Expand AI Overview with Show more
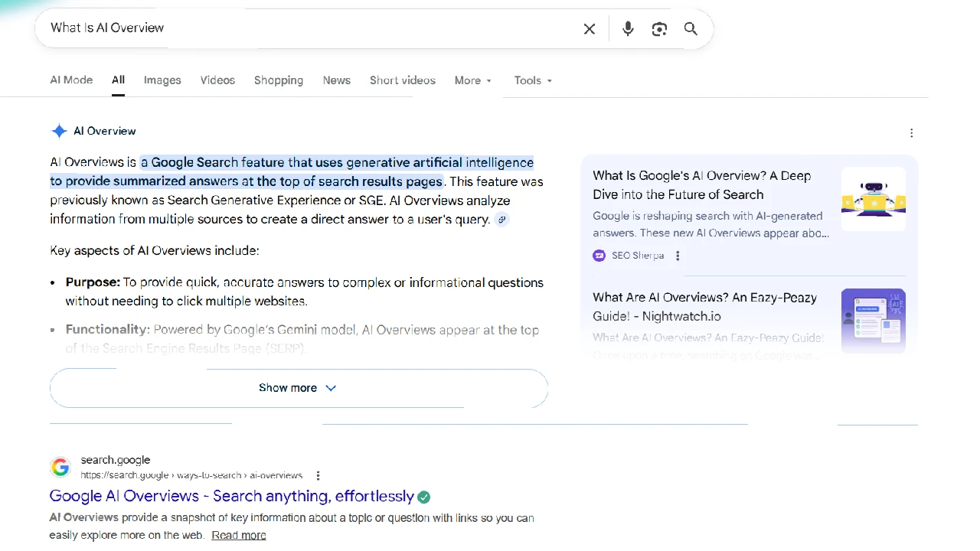The image size is (980, 551). click(299, 388)
